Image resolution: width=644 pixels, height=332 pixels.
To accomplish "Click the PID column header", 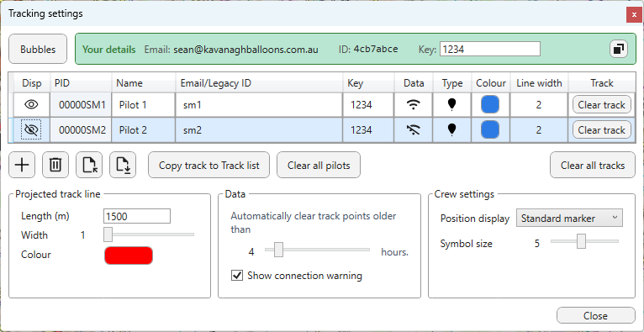I will [x=81, y=83].
